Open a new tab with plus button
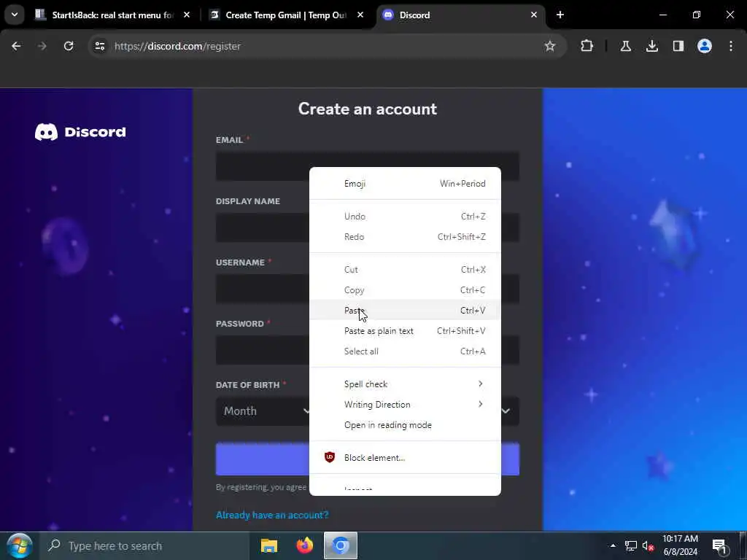 pyautogui.click(x=560, y=15)
